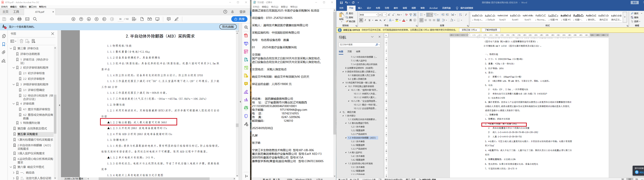Add new bookmark in Acrobat panel

(28, 41)
